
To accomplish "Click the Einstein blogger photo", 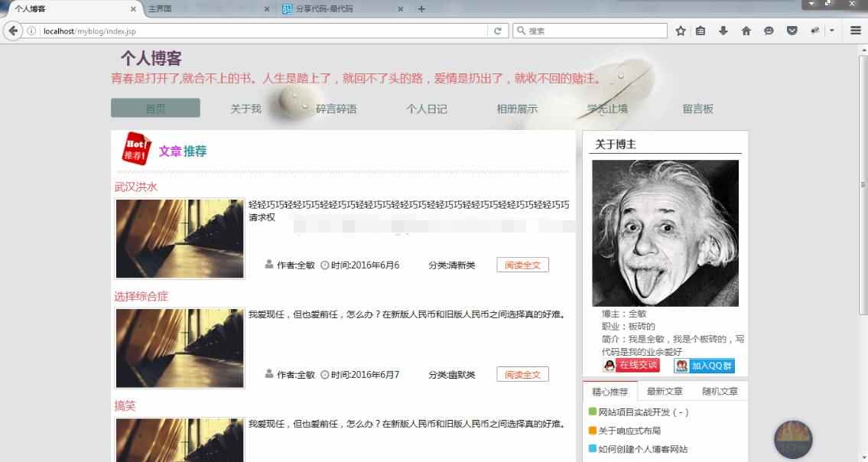I will 665,233.
